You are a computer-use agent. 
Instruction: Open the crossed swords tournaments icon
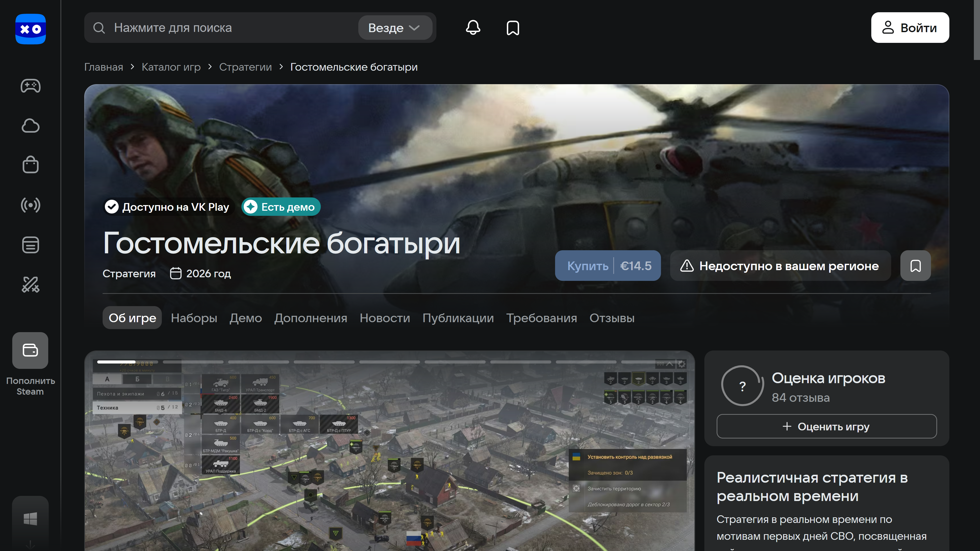(x=30, y=284)
